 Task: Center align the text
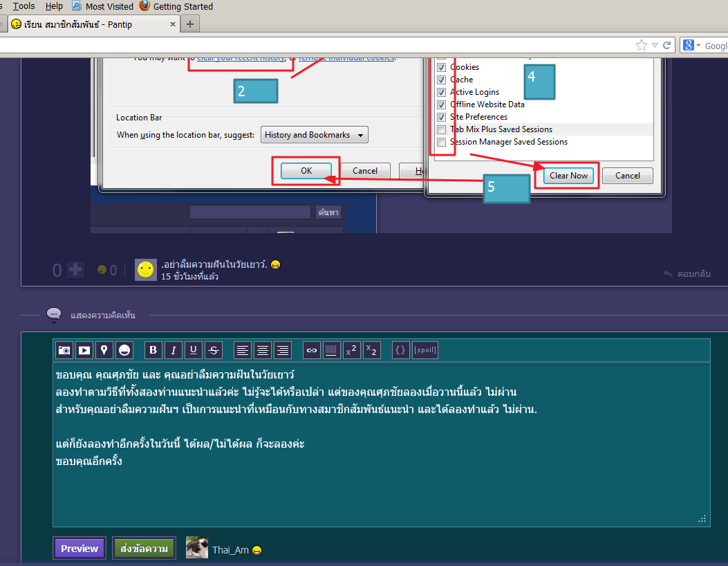tap(263, 350)
